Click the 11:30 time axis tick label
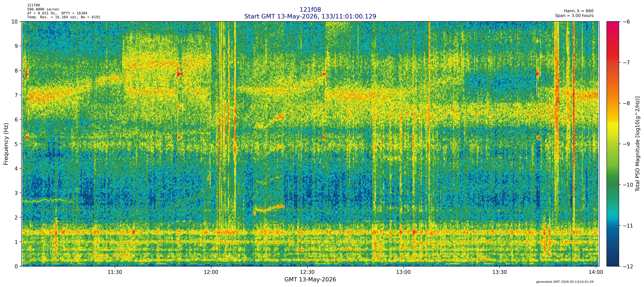Viewport: 644px width, 287px height. (115, 272)
